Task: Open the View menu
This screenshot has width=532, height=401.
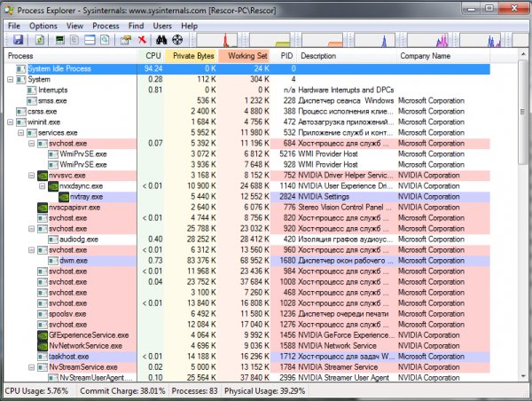Action: 74,26
